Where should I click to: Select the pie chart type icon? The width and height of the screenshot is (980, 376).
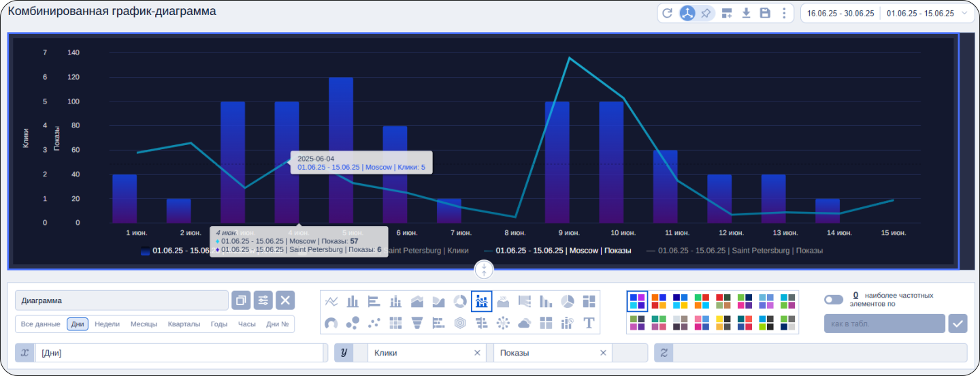click(x=568, y=301)
